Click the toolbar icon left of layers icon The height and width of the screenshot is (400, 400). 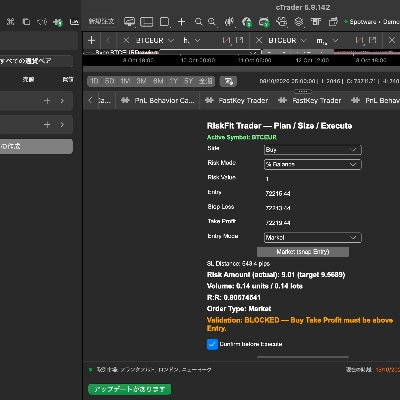(282, 22)
